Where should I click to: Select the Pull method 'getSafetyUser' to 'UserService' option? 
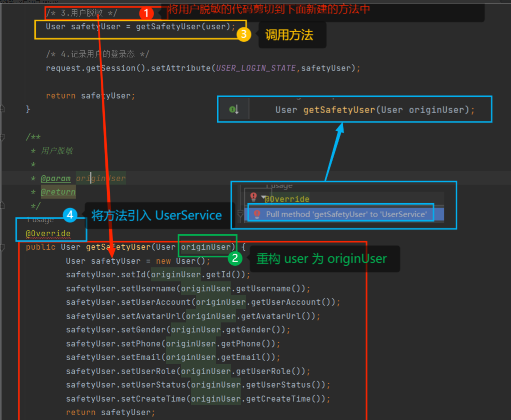coord(346,214)
